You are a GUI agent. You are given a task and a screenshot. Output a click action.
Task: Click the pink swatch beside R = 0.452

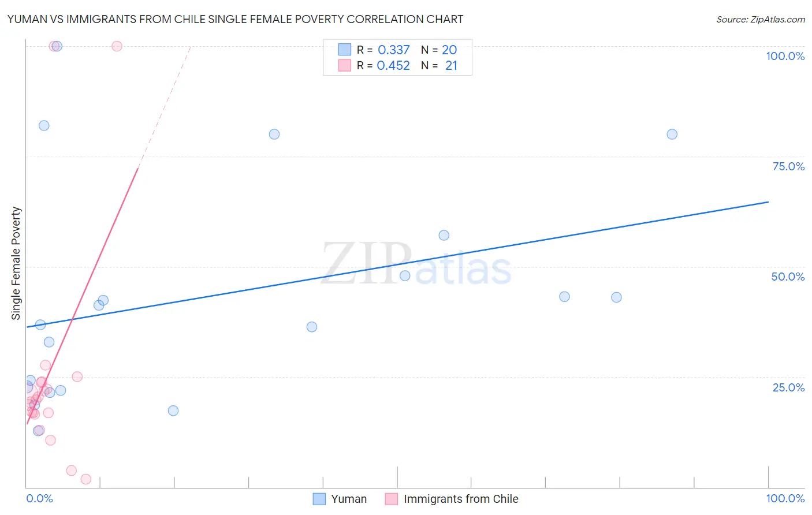345,65
